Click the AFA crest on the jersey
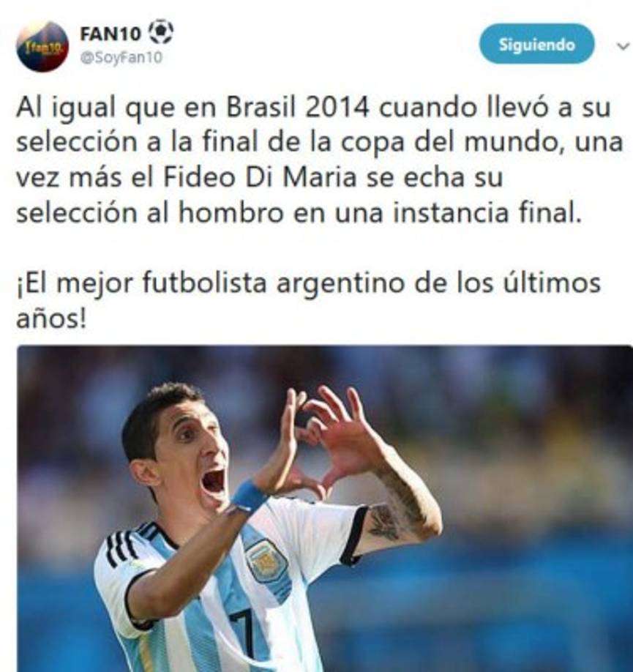The height and width of the screenshot is (672, 633). pyautogui.click(x=266, y=560)
